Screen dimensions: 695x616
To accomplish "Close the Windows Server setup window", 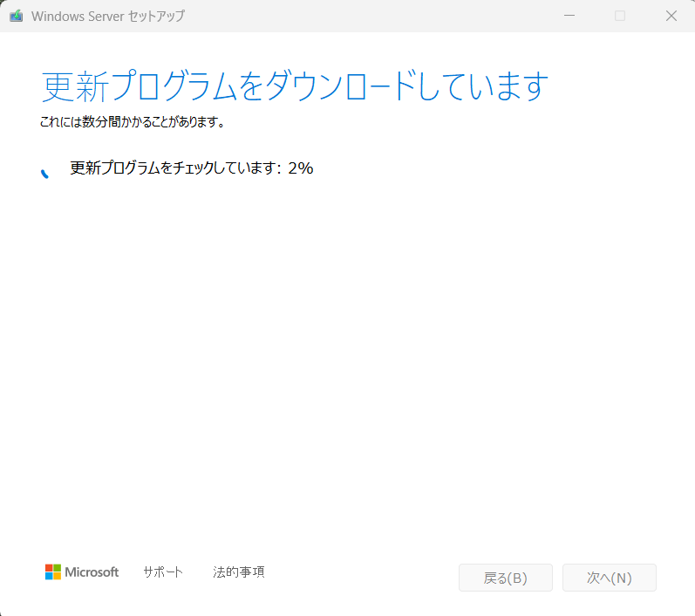I will pos(671,16).
